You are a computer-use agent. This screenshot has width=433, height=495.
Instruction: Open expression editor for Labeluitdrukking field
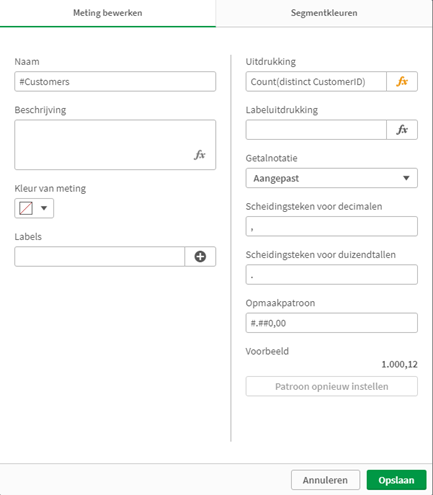point(402,130)
